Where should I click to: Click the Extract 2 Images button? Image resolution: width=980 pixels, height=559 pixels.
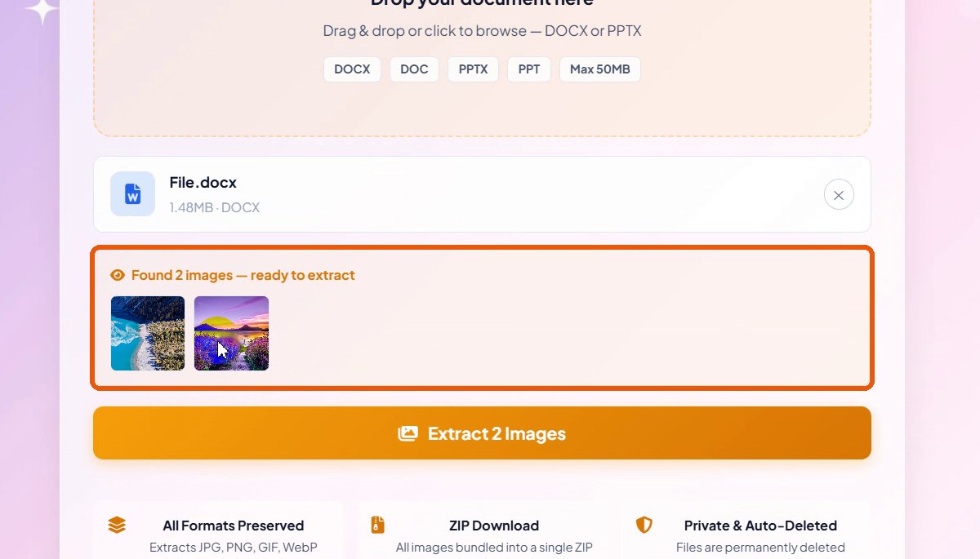coord(482,433)
